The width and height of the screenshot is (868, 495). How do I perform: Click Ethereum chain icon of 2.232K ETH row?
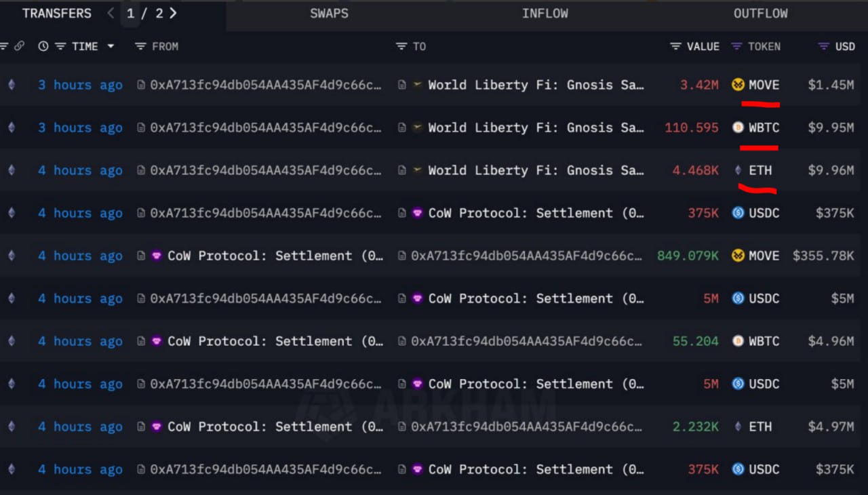pos(11,427)
